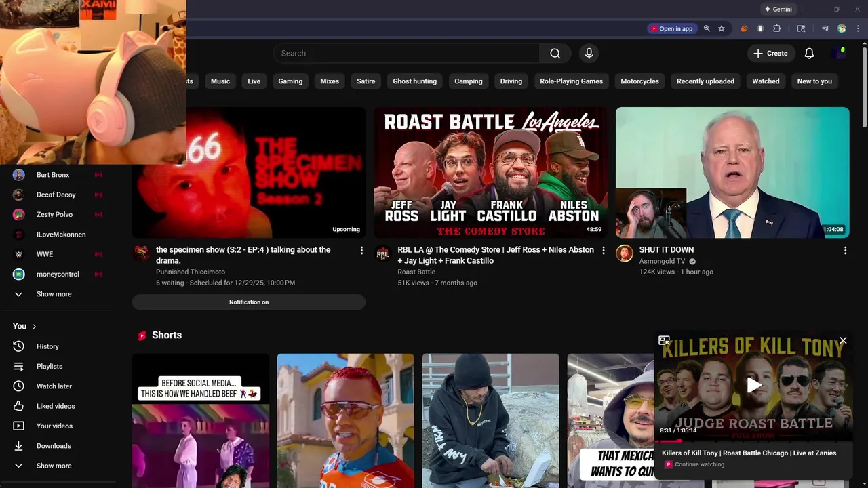Select the Motorcycles filter chip
The image size is (868, 488).
tap(639, 81)
